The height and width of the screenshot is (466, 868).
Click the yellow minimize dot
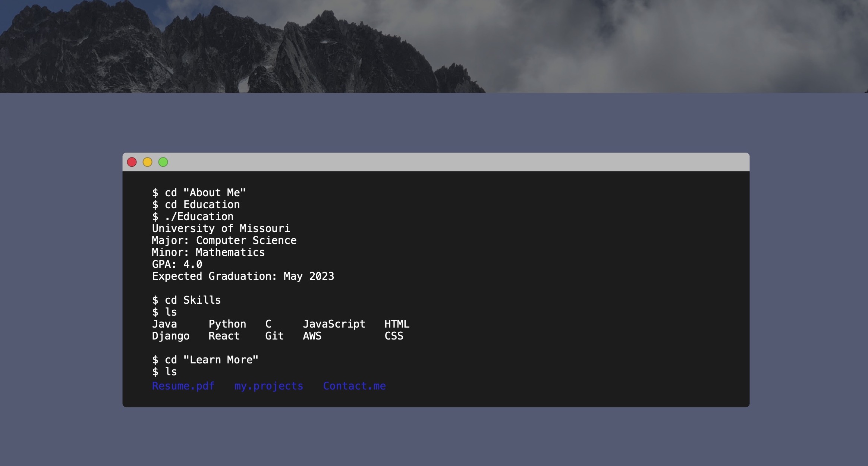147,162
